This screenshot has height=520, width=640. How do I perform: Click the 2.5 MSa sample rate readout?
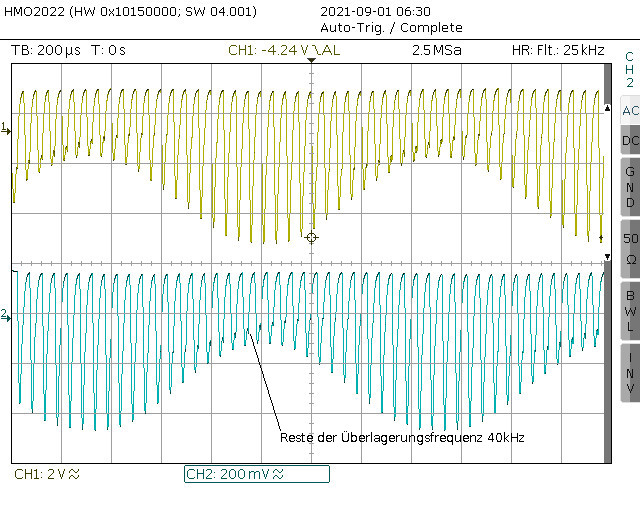[x=436, y=50]
